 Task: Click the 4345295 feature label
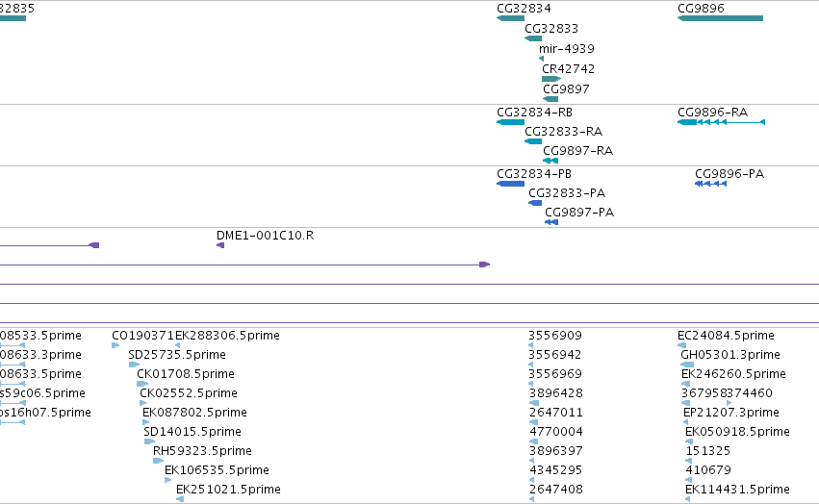coord(555,470)
